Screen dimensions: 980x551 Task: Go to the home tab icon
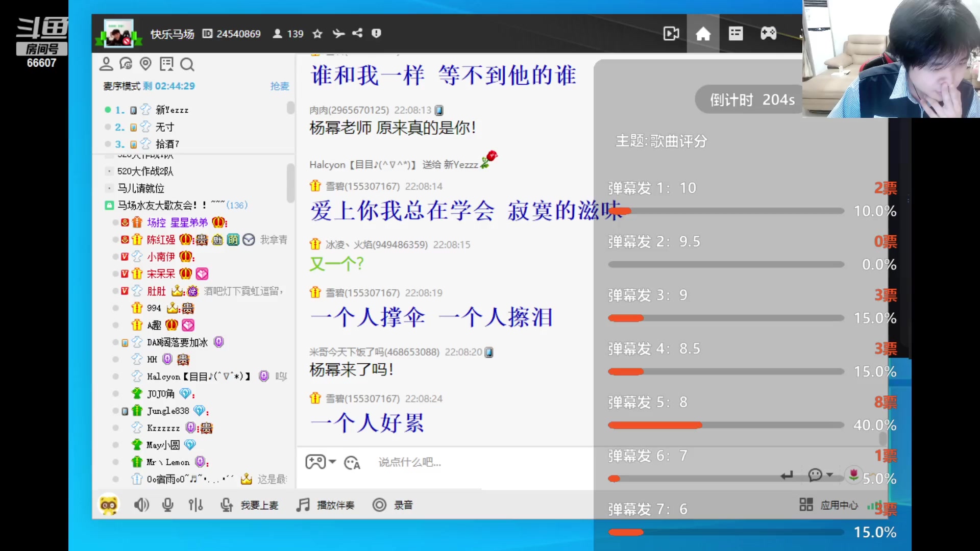pyautogui.click(x=703, y=34)
